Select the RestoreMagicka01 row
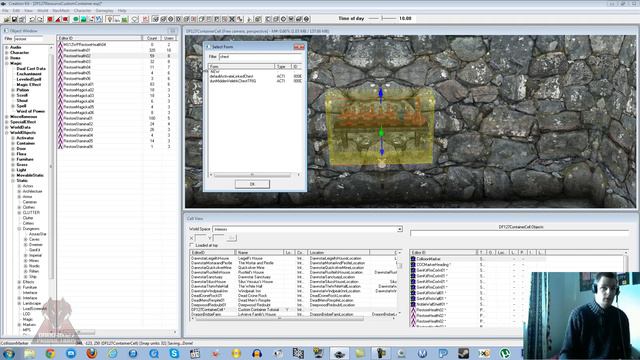 (117, 84)
